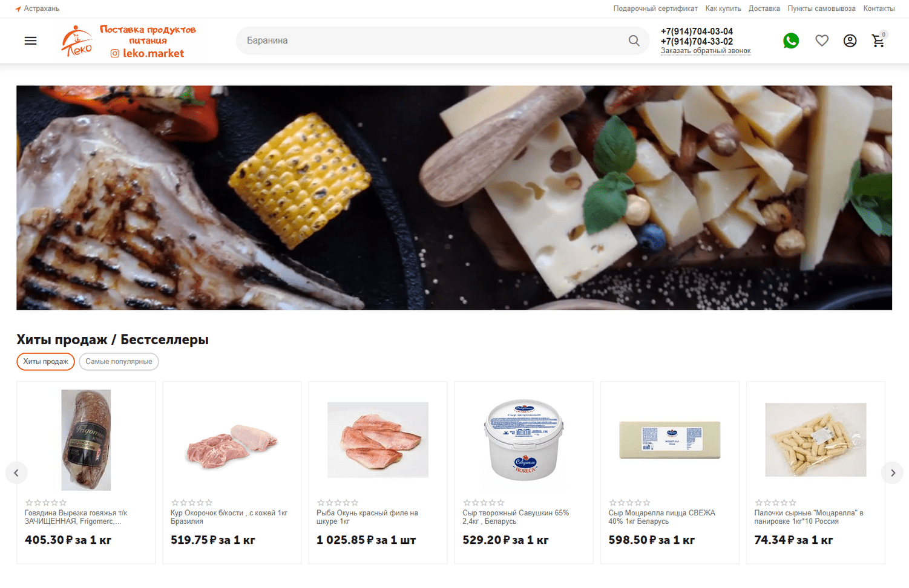Rate Сыр творожный Савушкин stars
The image size is (909, 588).
[x=484, y=503]
